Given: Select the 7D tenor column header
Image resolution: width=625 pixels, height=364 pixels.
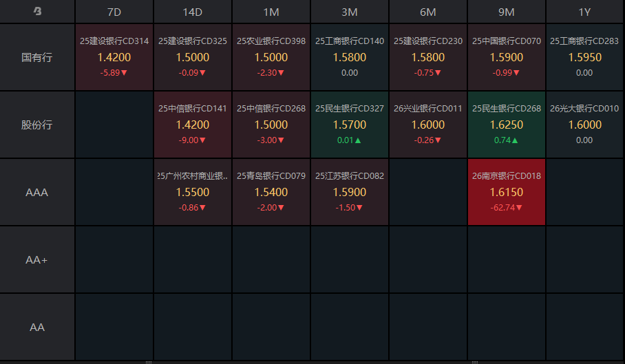Looking at the screenshot, I should (x=114, y=12).
